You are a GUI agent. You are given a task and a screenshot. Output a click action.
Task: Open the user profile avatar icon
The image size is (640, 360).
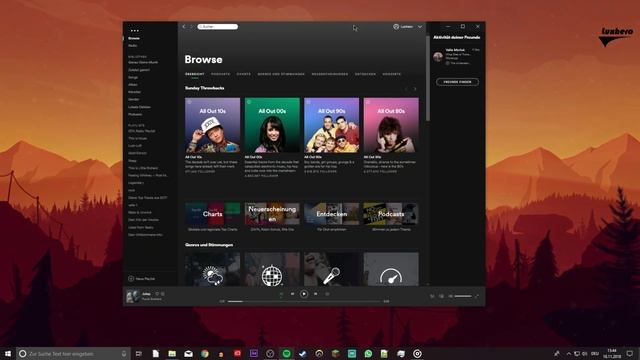[x=396, y=27]
